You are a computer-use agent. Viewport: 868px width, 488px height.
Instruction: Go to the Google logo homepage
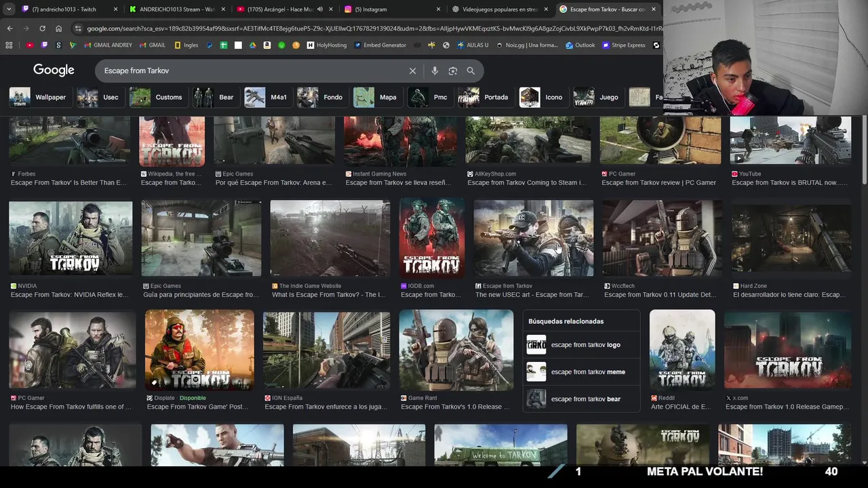point(54,70)
